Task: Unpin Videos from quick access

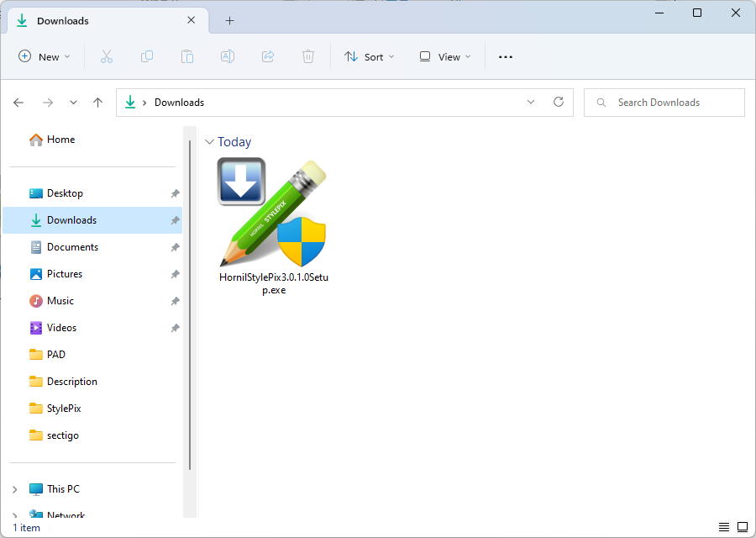Action: point(175,328)
